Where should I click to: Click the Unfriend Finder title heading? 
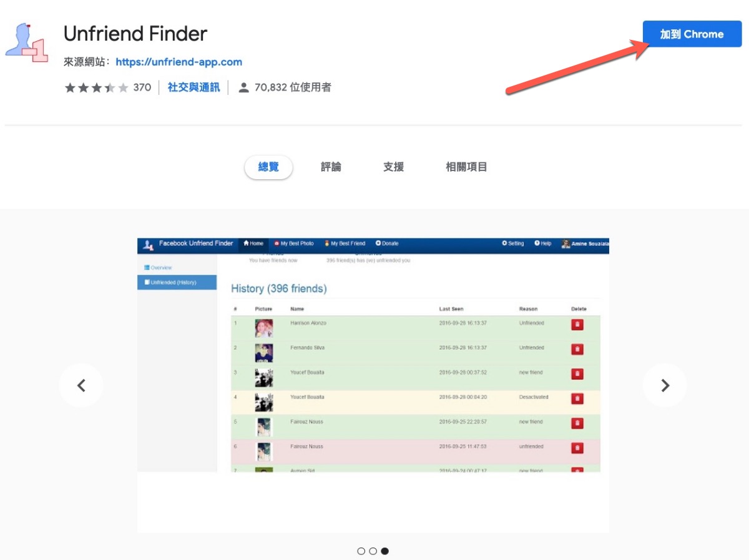135,34
